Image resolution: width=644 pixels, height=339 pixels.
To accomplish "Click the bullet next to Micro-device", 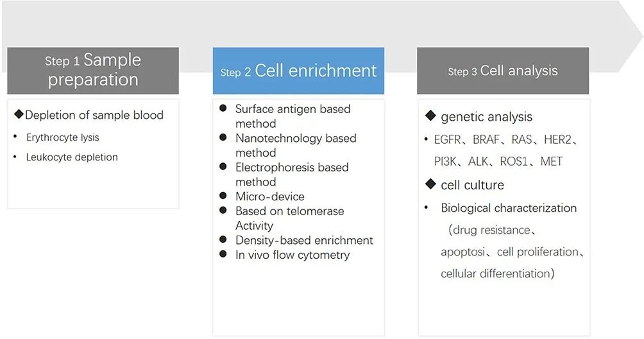I will coord(223,195).
